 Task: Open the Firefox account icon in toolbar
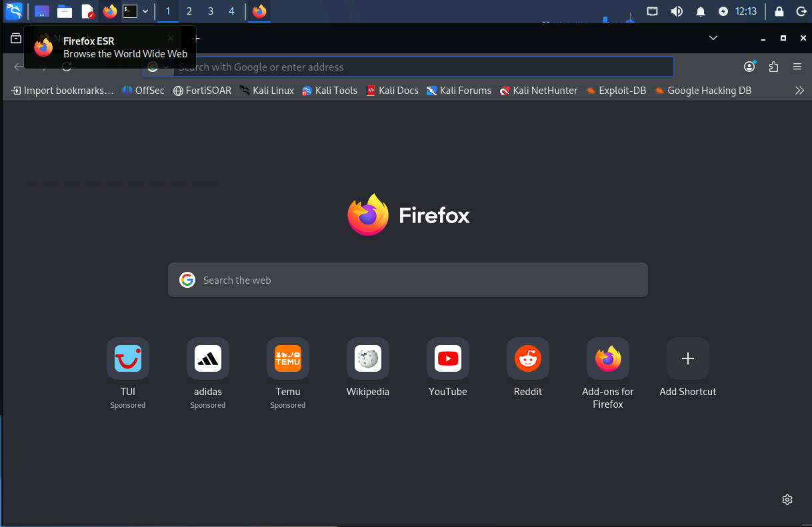750,67
